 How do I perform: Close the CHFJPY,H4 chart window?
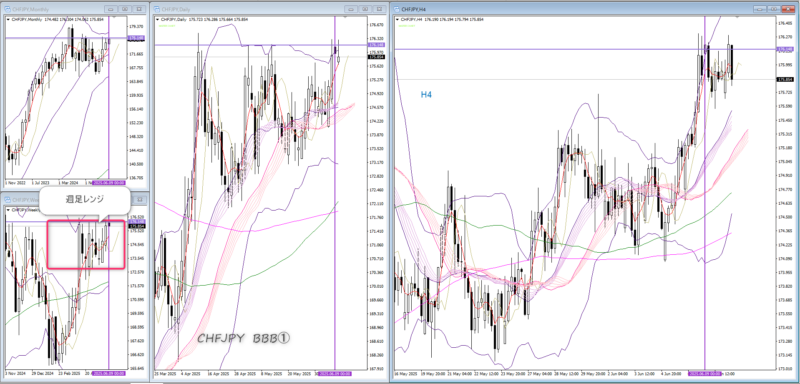789,9
